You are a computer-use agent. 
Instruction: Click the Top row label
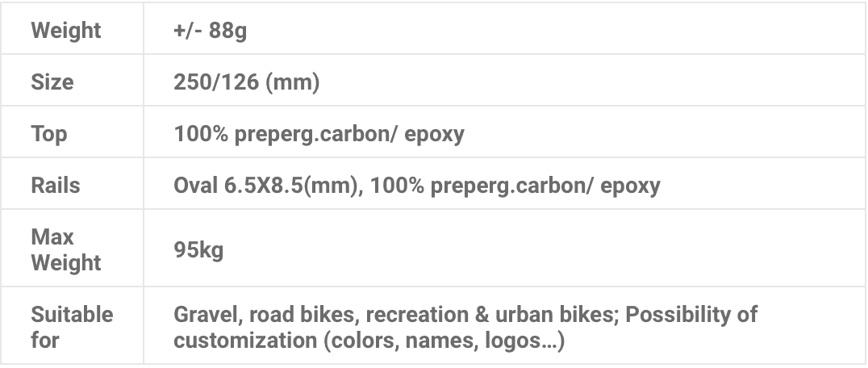[x=48, y=134]
